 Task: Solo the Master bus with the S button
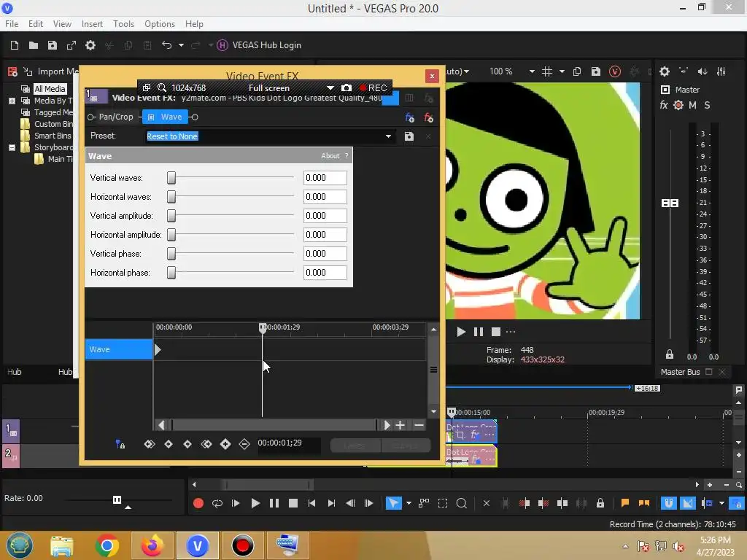[707, 105]
